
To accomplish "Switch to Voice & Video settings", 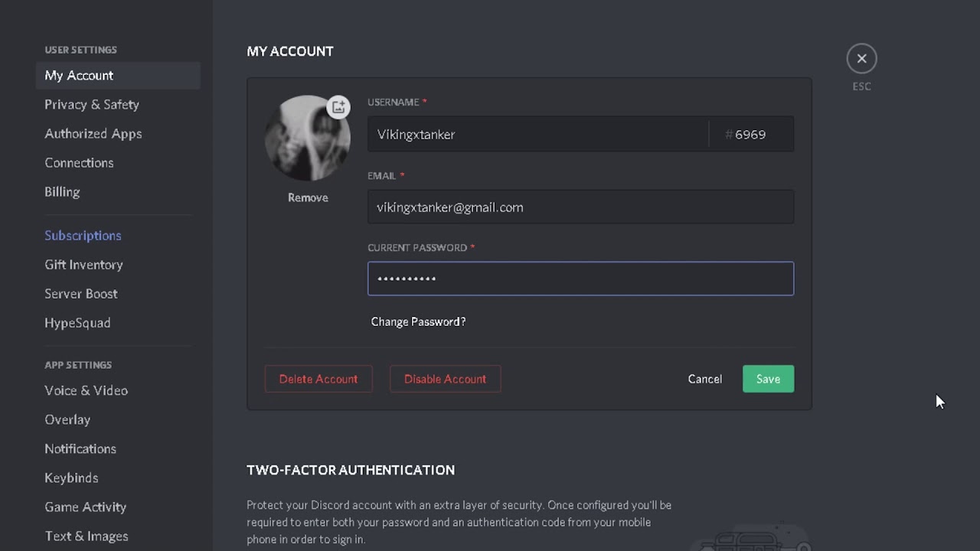I will pyautogui.click(x=86, y=390).
